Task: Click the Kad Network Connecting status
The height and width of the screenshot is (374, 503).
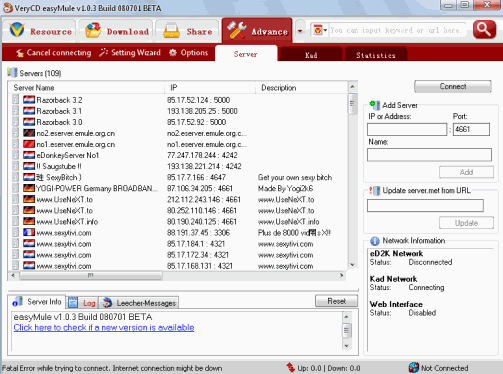Action: [x=426, y=287]
